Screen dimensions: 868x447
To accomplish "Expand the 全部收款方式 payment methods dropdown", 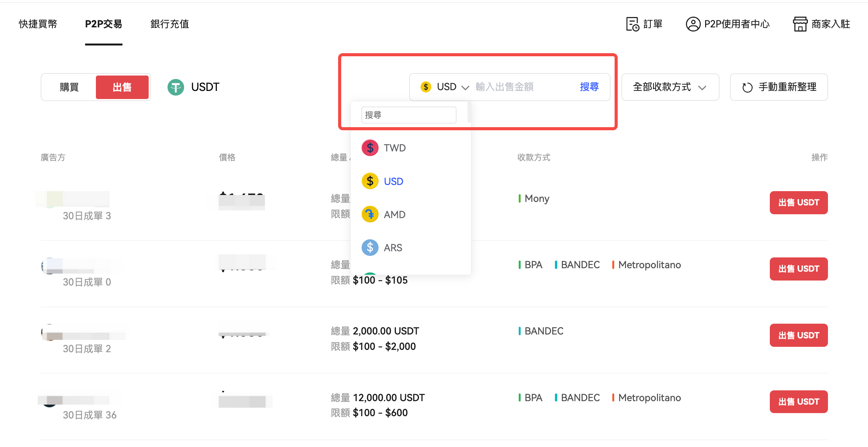I will pyautogui.click(x=670, y=87).
